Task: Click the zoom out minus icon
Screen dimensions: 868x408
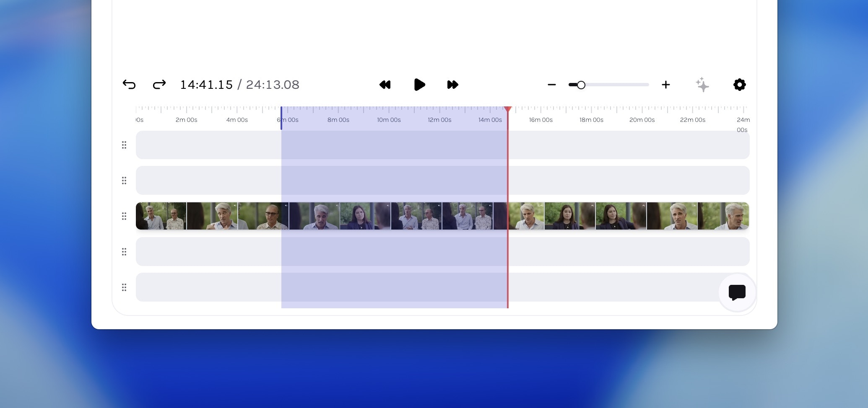Action: click(x=552, y=85)
